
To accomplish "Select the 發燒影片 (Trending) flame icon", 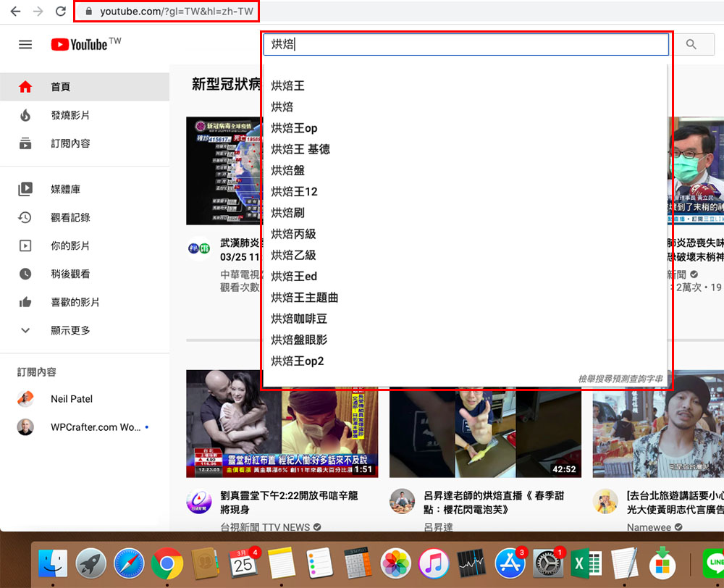I will [x=27, y=114].
